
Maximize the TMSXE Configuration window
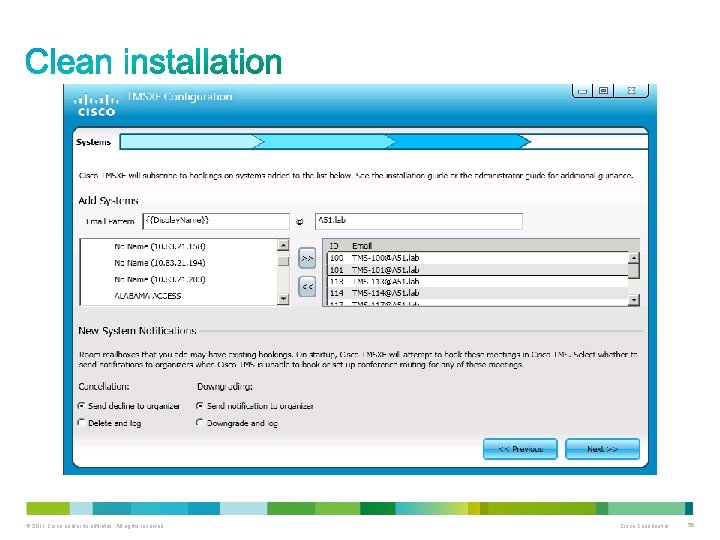603,90
